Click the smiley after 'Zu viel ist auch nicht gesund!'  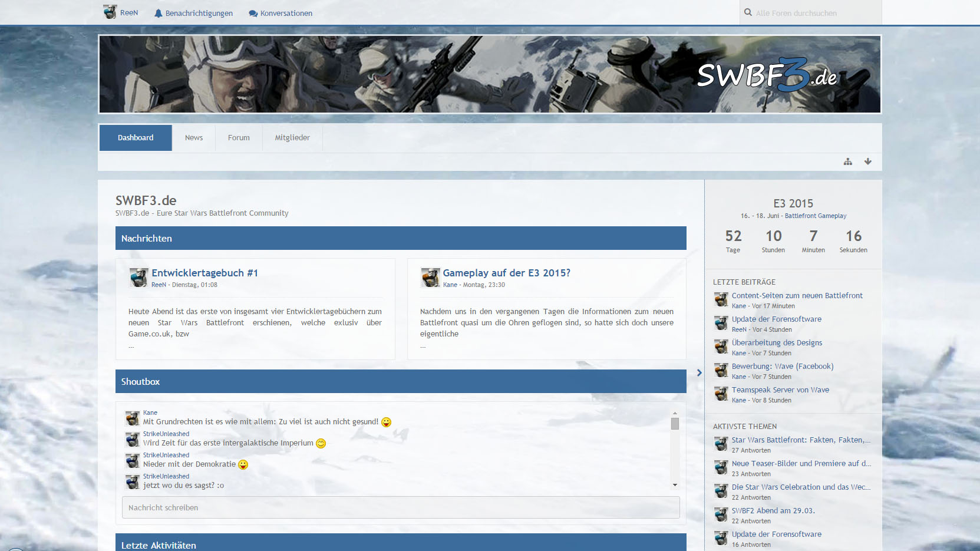point(386,422)
